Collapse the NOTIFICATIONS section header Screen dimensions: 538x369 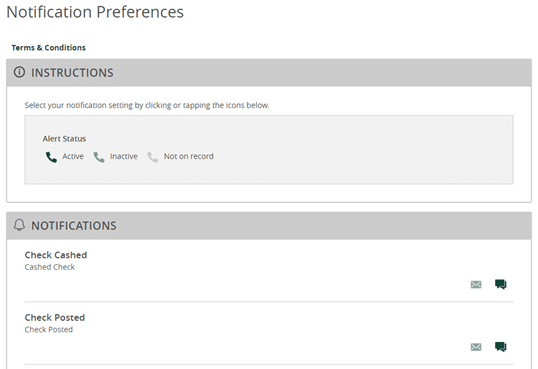269,226
